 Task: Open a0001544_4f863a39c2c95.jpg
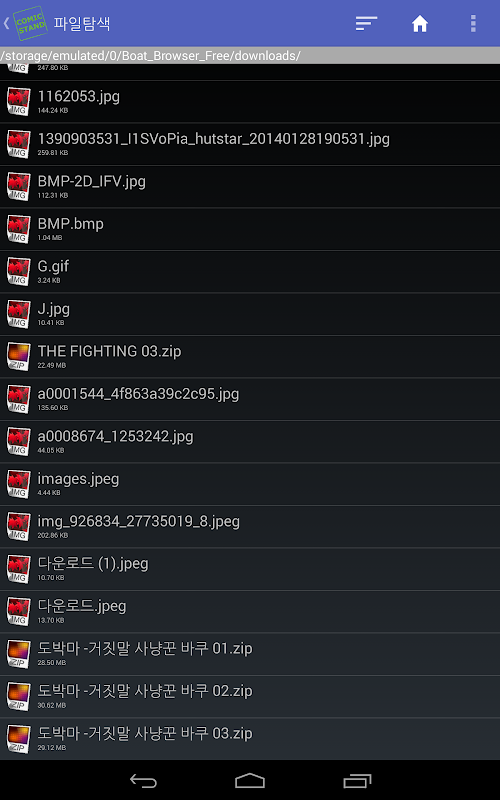(250, 399)
